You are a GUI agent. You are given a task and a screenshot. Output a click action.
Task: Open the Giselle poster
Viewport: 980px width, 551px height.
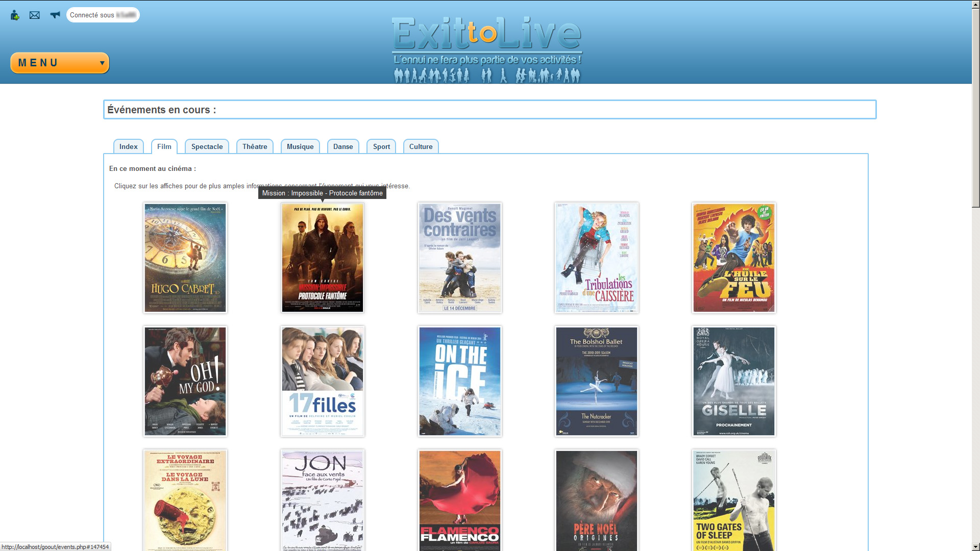(734, 381)
